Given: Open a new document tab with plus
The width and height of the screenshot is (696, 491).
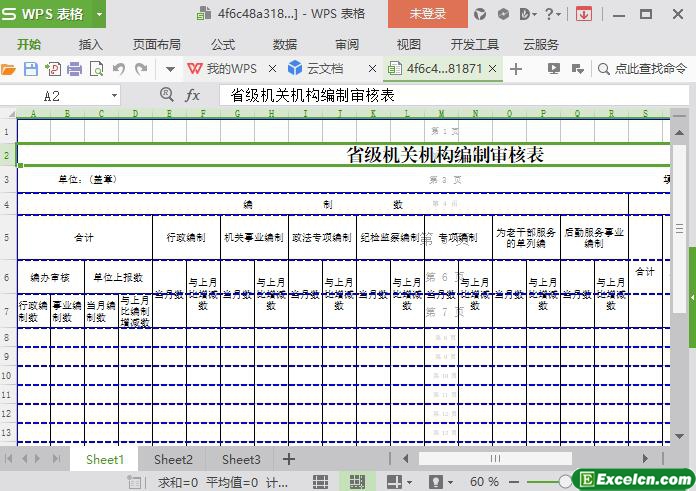Looking at the screenshot, I should [516, 69].
